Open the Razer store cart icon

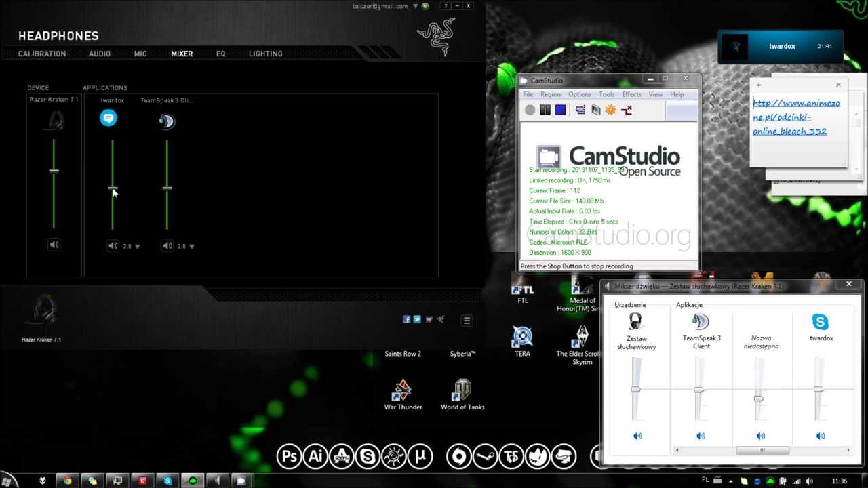pos(429,319)
